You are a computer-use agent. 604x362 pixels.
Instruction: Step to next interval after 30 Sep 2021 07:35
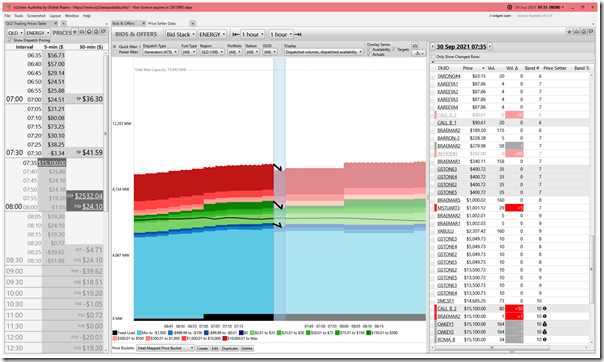click(490, 47)
